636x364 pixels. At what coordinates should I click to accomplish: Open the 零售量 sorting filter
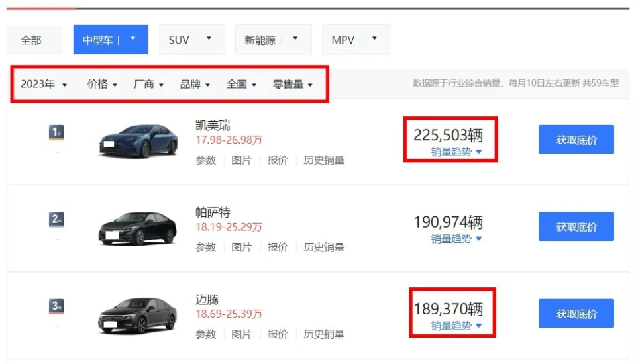point(292,84)
